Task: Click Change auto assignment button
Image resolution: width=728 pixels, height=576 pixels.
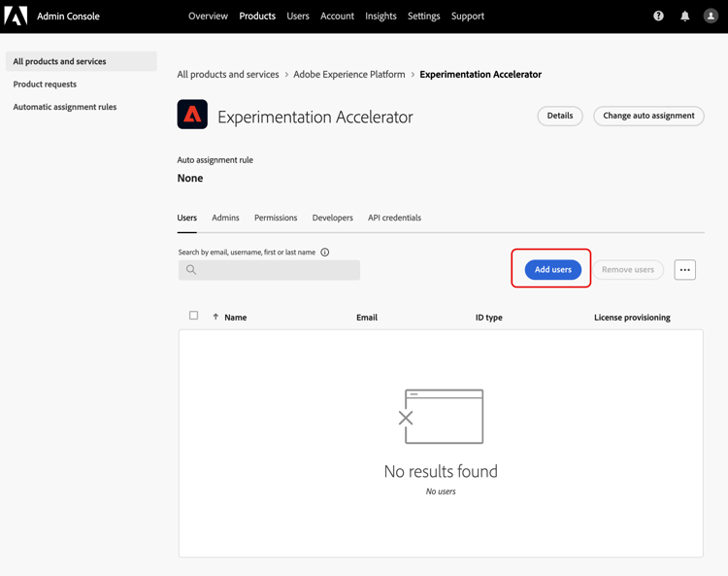Action: [x=648, y=116]
